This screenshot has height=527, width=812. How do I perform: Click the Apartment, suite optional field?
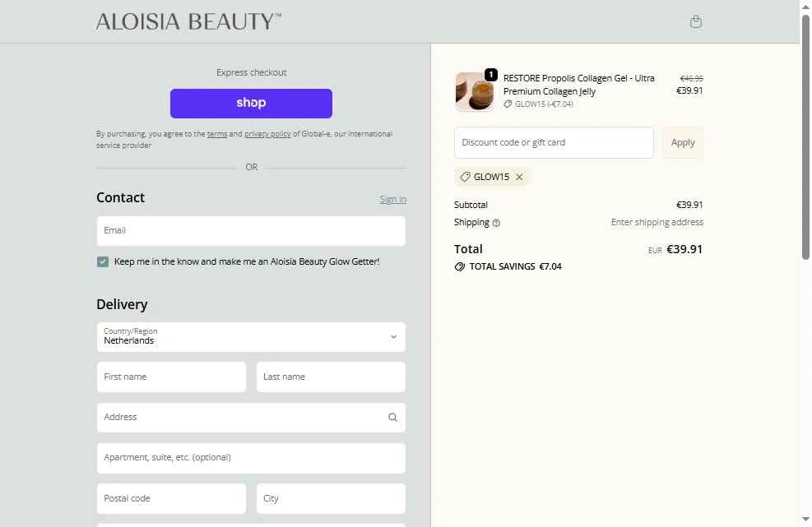251,458
